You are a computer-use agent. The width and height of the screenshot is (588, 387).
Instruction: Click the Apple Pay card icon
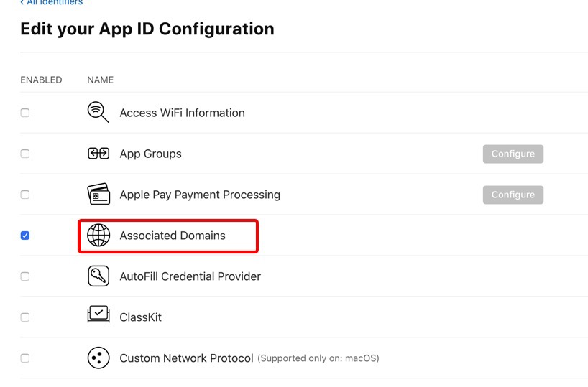98,195
